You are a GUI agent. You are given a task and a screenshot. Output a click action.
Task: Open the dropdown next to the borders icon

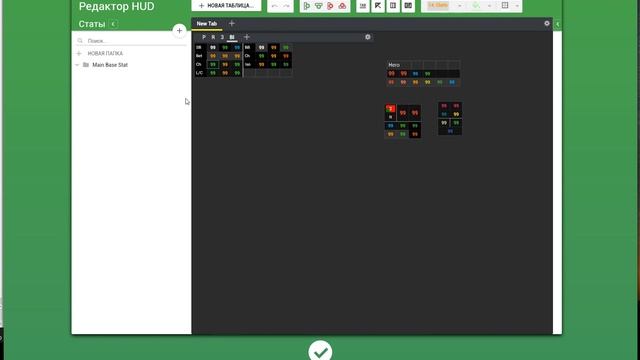point(517,6)
